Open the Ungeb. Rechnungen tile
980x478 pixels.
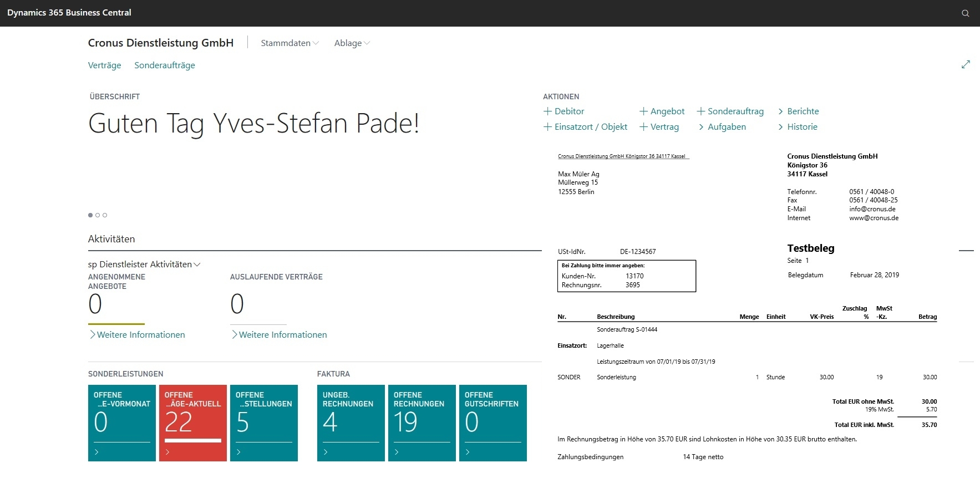(351, 423)
